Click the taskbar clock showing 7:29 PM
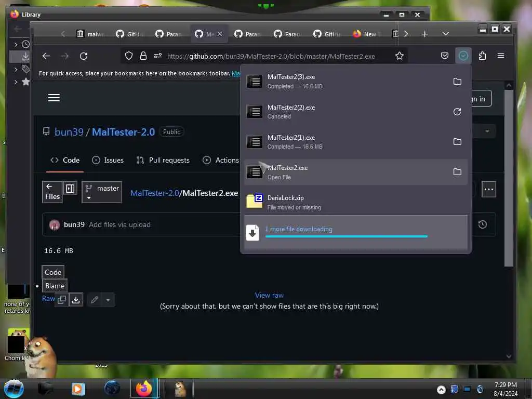The image size is (532, 399). 506,389
